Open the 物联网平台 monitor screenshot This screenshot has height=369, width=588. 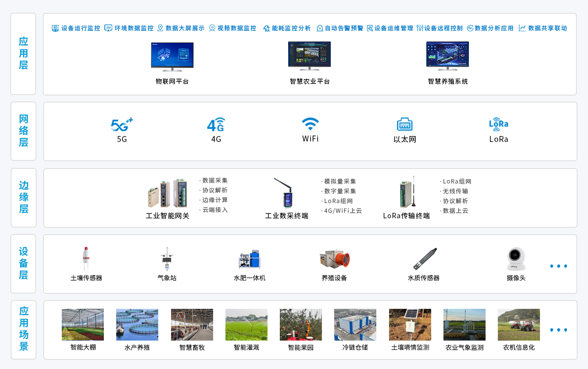pos(172,57)
